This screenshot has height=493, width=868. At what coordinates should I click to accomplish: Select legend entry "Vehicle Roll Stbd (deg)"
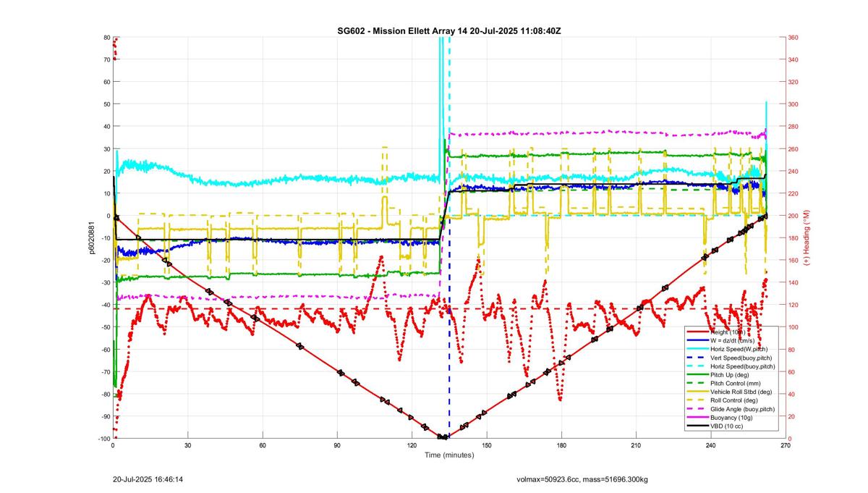tap(743, 392)
